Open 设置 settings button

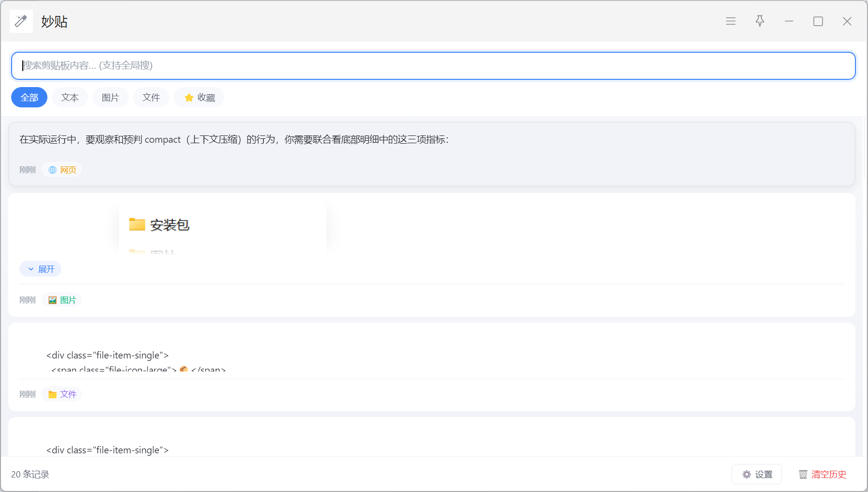coord(757,475)
